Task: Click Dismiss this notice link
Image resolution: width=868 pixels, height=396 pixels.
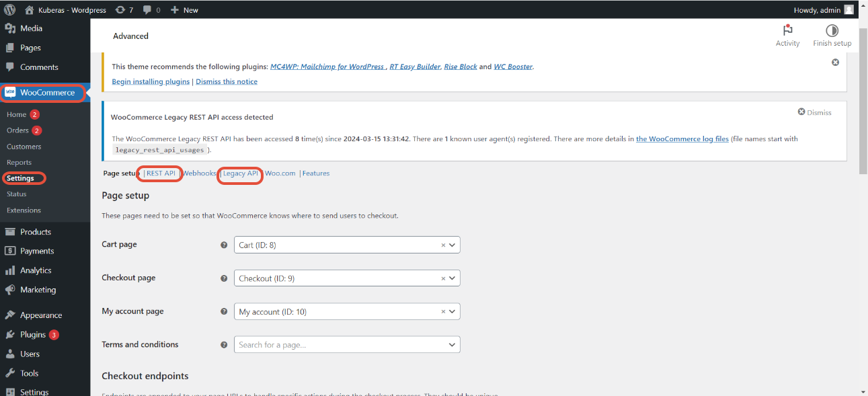Action: (x=227, y=81)
